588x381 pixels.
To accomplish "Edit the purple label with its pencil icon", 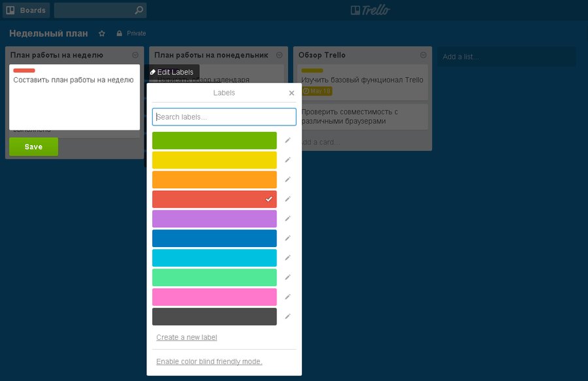I will [x=287, y=218].
